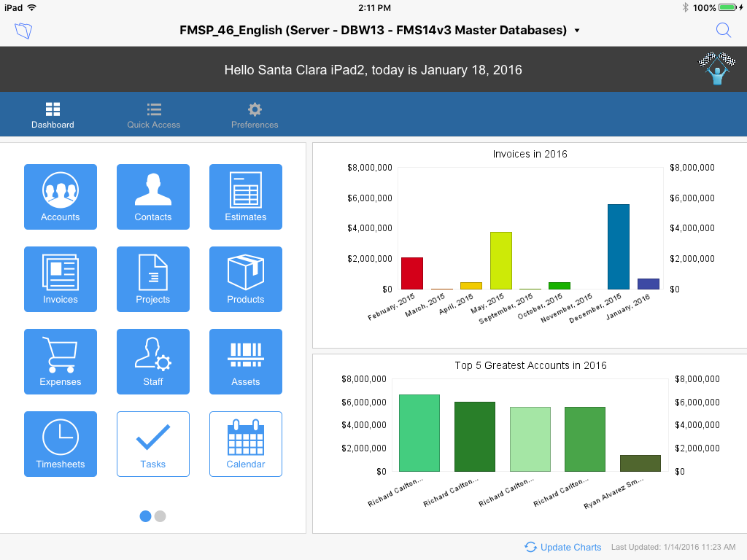Tap the December 2015 invoice bar
747x560 pixels.
click(x=619, y=246)
